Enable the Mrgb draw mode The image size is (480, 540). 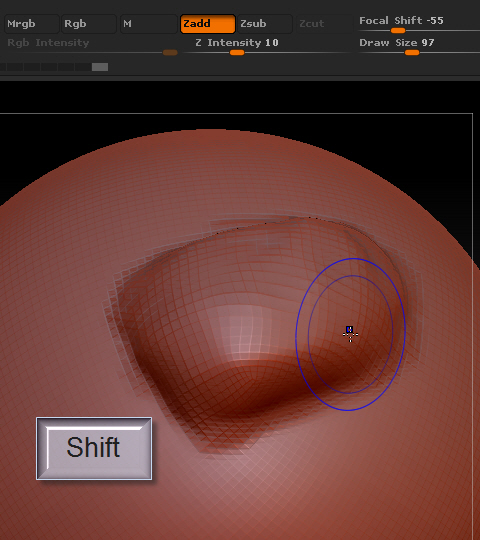point(32,24)
